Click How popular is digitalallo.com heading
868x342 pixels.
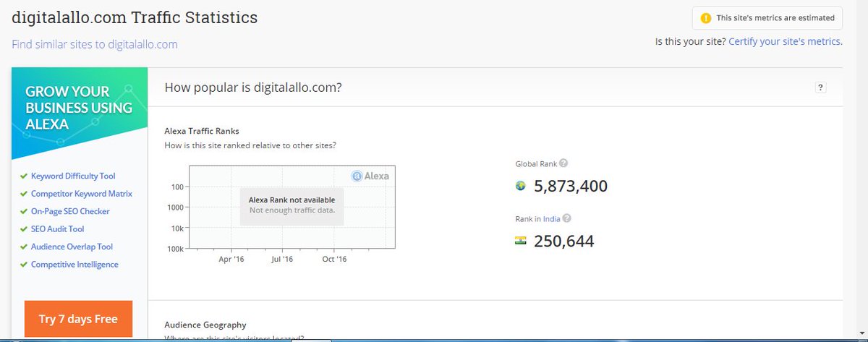pos(253,88)
